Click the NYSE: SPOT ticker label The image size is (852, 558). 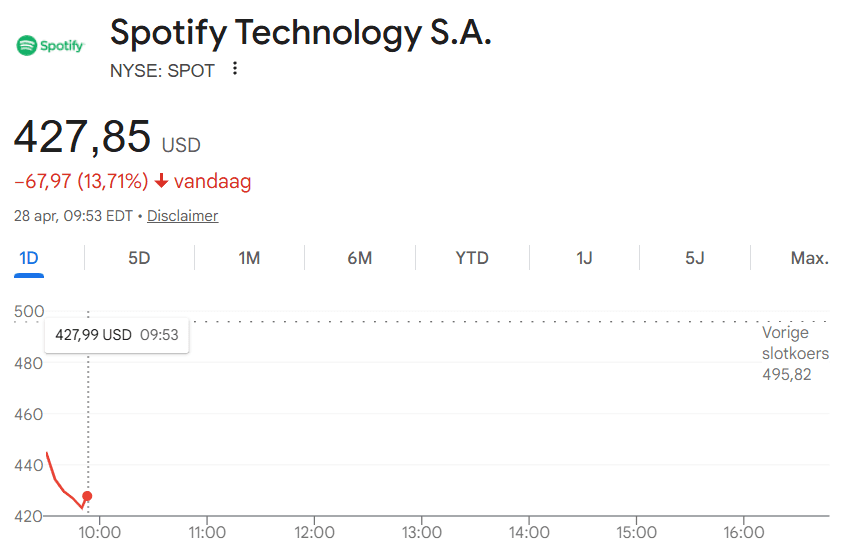162,70
